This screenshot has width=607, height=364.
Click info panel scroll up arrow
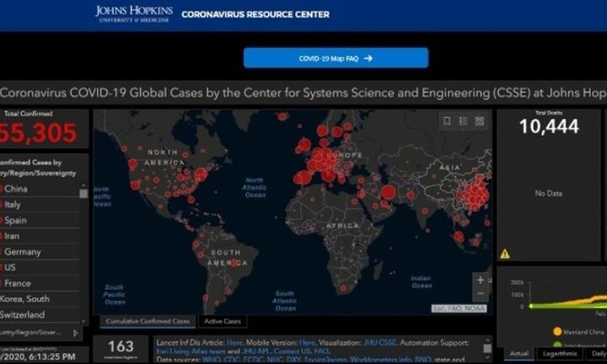487,340
